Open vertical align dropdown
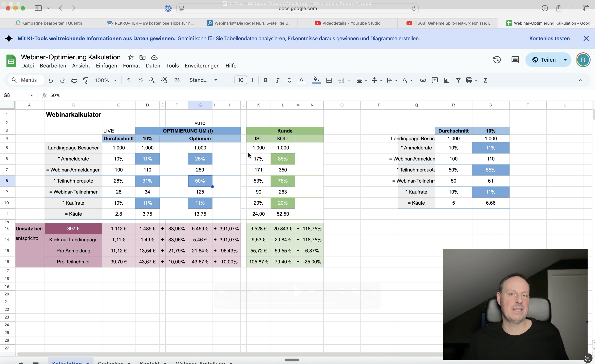 (377, 80)
